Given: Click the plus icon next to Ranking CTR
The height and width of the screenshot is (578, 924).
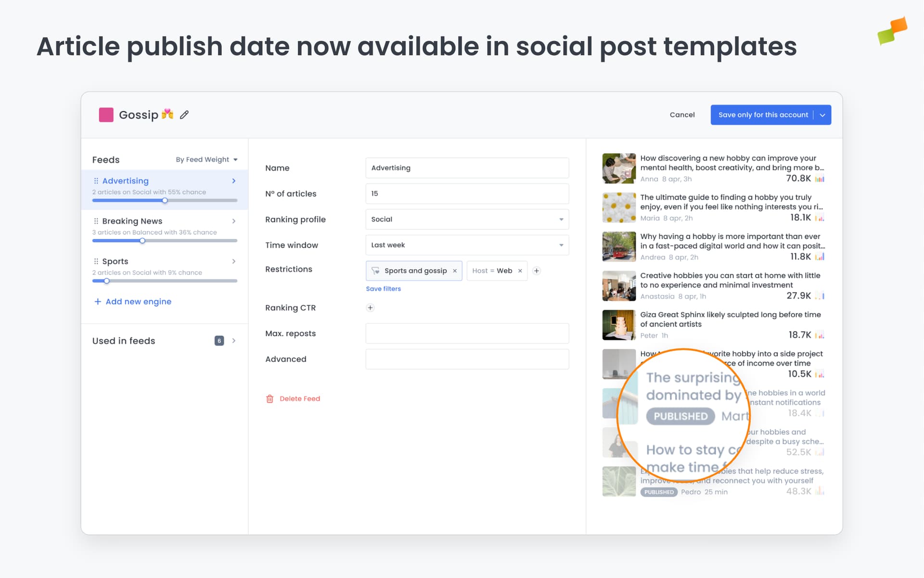Looking at the screenshot, I should (x=370, y=307).
